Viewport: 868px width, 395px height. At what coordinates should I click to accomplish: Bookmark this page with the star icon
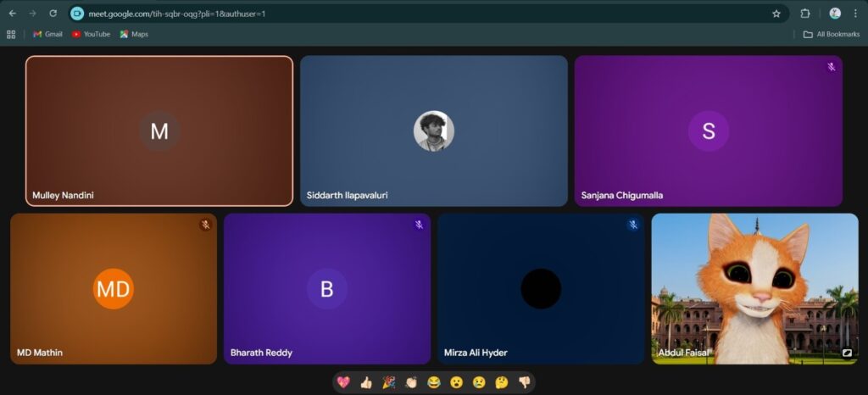(x=776, y=14)
